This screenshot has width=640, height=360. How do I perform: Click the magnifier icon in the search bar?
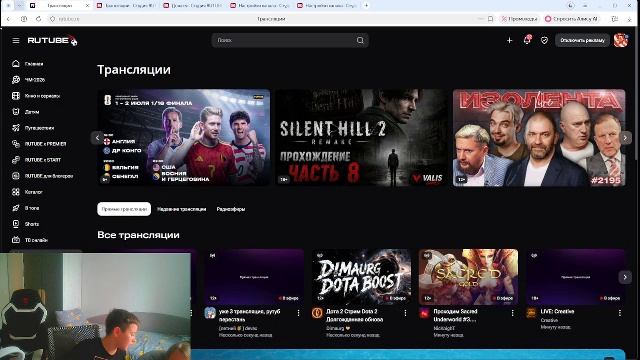360,40
